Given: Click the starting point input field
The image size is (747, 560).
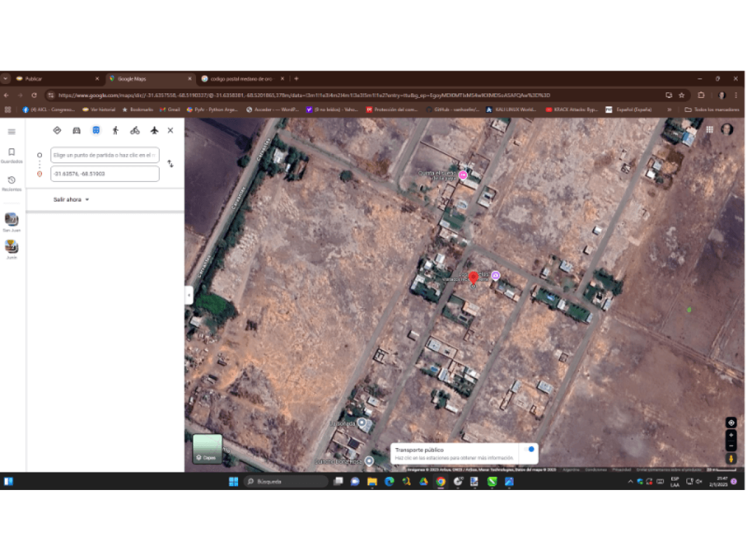Looking at the screenshot, I should coord(105,155).
